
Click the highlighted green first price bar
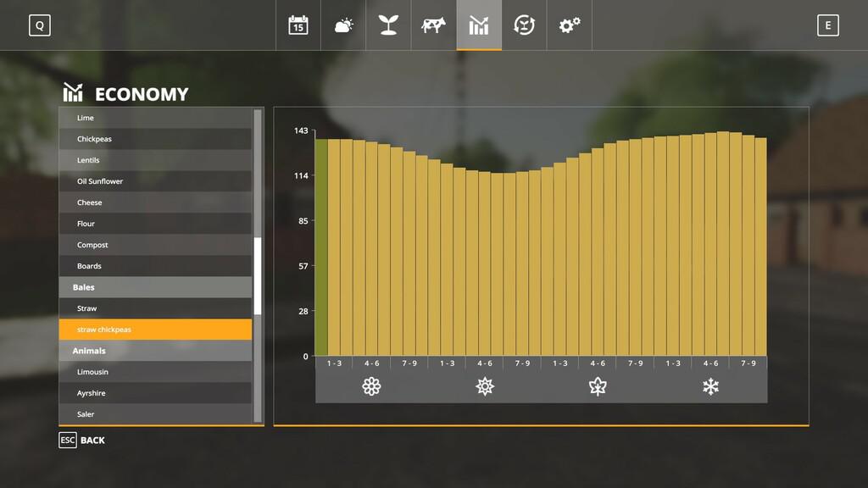click(x=321, y=247)
